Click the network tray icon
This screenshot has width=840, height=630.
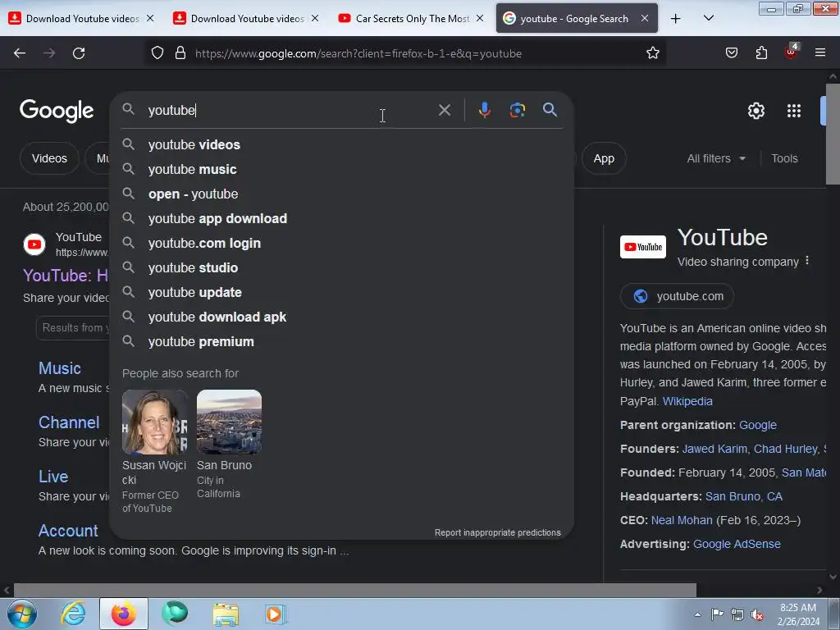[737, 615]
